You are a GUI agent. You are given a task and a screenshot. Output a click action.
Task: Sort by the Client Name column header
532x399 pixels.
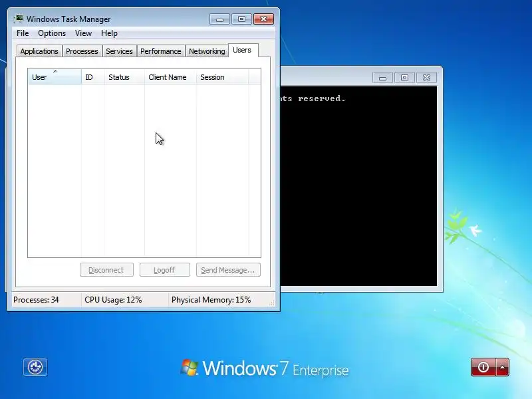170,77
